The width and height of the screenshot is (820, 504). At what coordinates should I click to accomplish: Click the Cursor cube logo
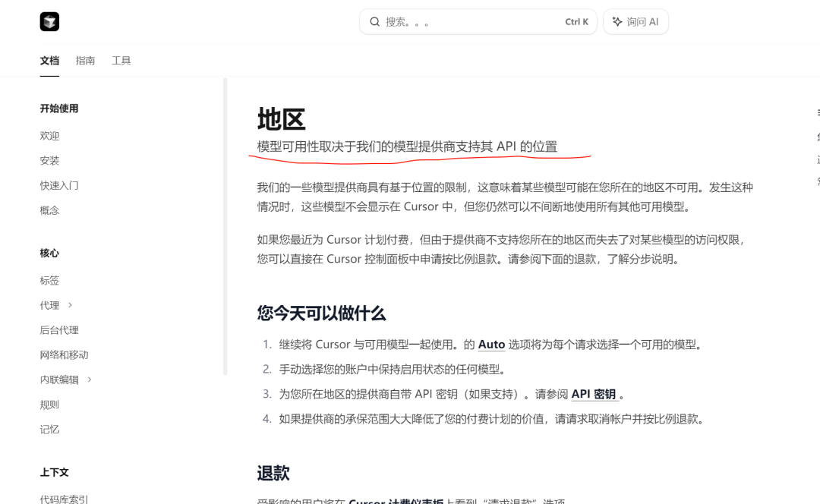click(49, 21)
